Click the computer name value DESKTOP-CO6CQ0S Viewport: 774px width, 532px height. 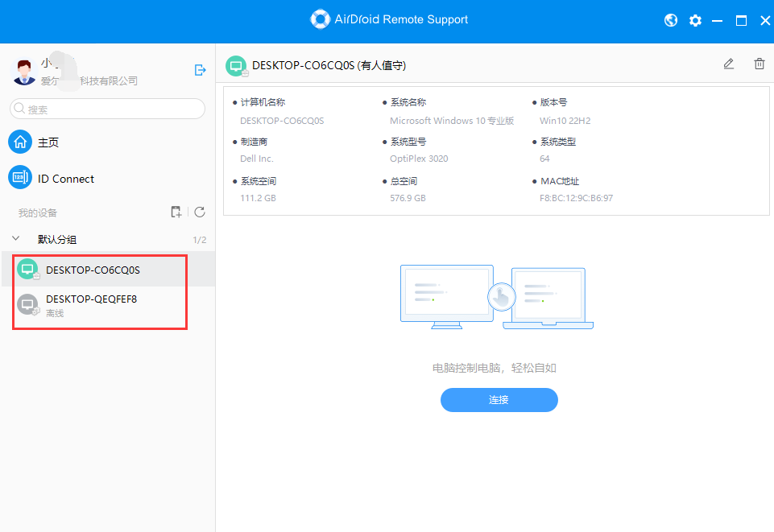pos(282,121)
